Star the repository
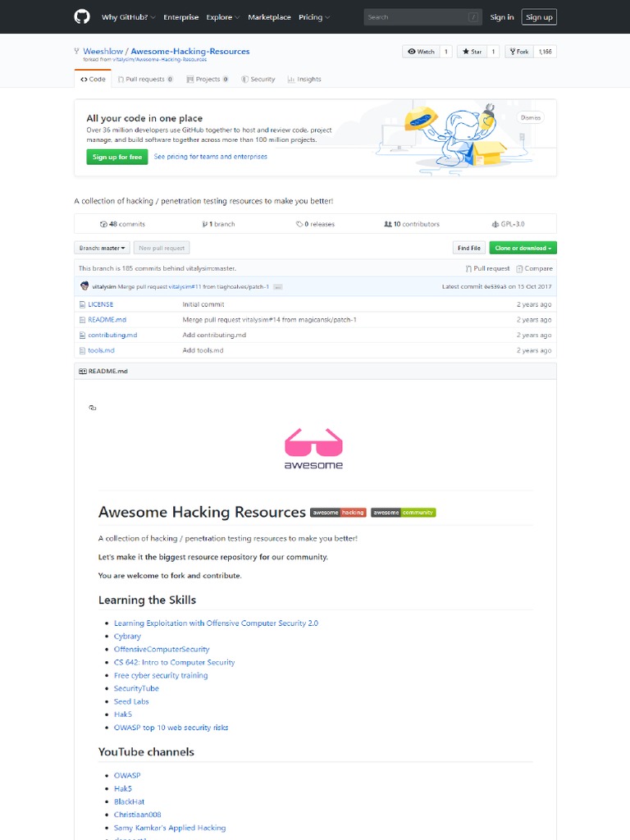This screenshot has width=630, height=840. click(472, 52)
